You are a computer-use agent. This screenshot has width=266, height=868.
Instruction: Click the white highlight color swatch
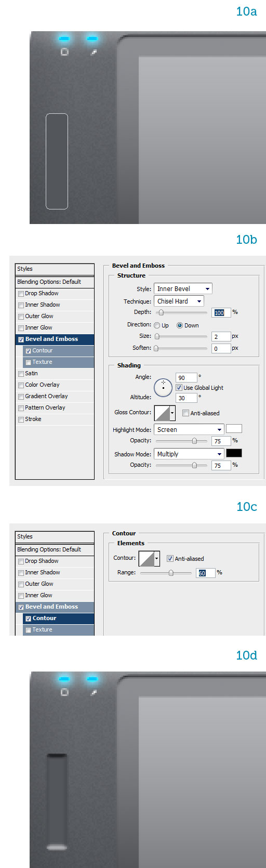pos(234,429)
